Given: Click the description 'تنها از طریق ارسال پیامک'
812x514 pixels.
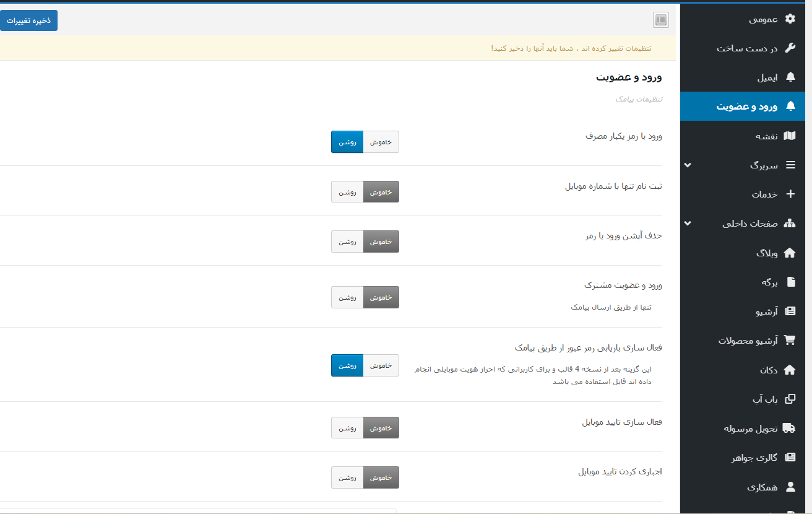Looking at the screenshot, I should [611, 307].
